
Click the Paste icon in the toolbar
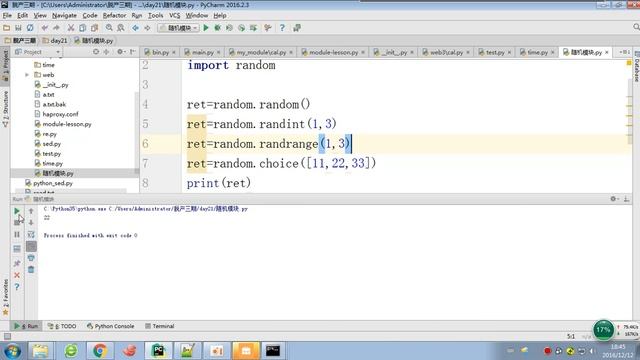[94, 28]
